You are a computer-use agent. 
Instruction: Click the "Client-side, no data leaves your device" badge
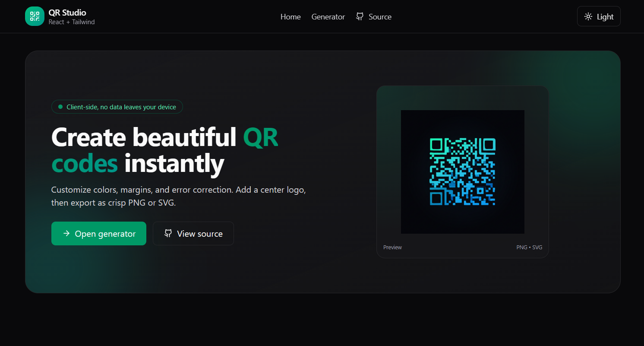pyautogui.click(x=117, y=107)
